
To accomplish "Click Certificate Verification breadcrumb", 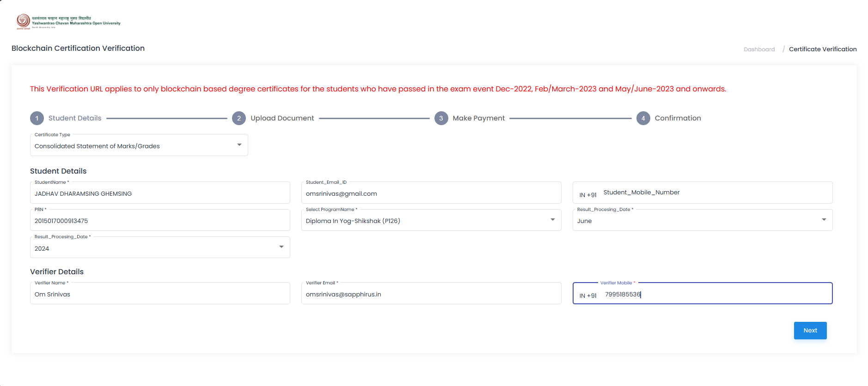I will (822, 49).
